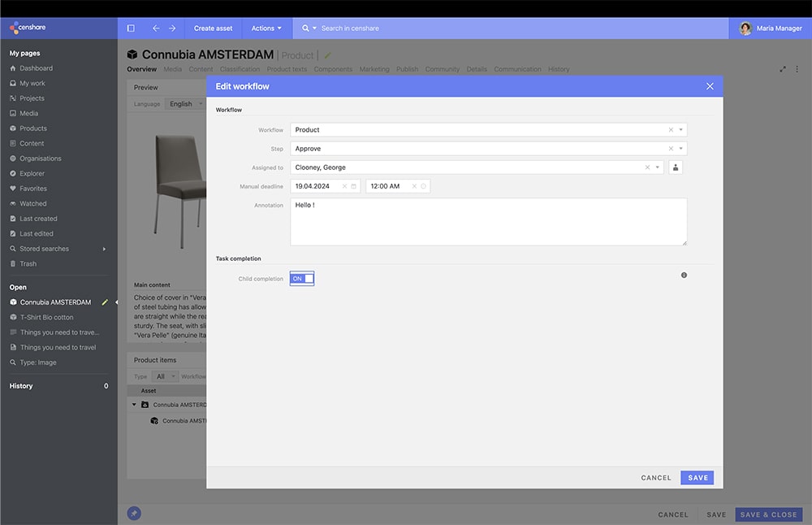
Task: Open the Step dropdown arrow
Action: [x=681, y=148]
